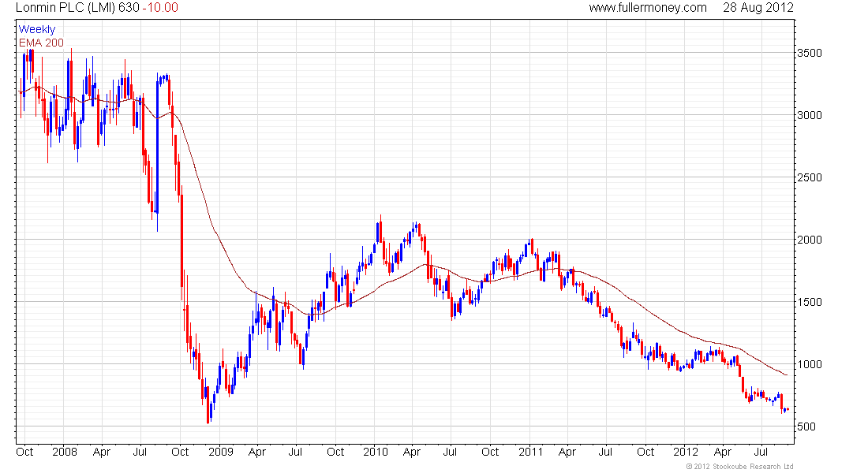Click the 3500 price axis label
The height and width of the screenshot is (473, 868).
pyautogui.click(x=810, y=53)
